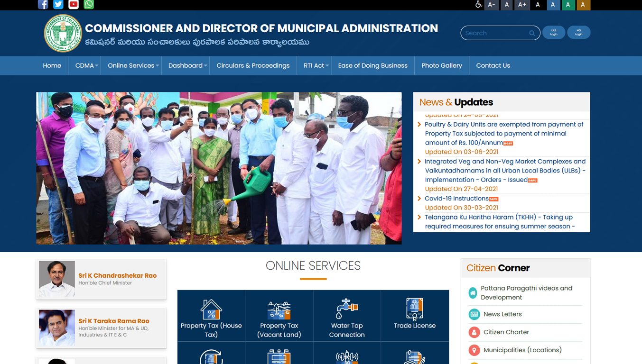The width and height of the screenshot is (642, 364).
Task: Open Telangana Ku Haritha Haram news link
Action: click(x=500, y=222)
